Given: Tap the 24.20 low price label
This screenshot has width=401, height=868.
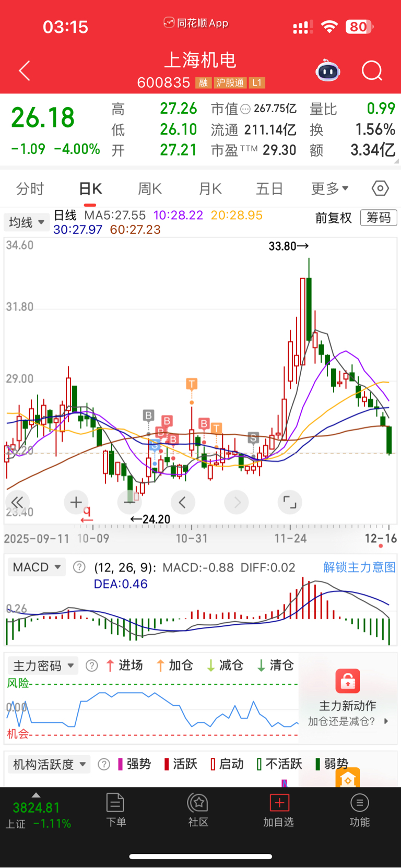Looking at the screenshot, I should point(150,519).
